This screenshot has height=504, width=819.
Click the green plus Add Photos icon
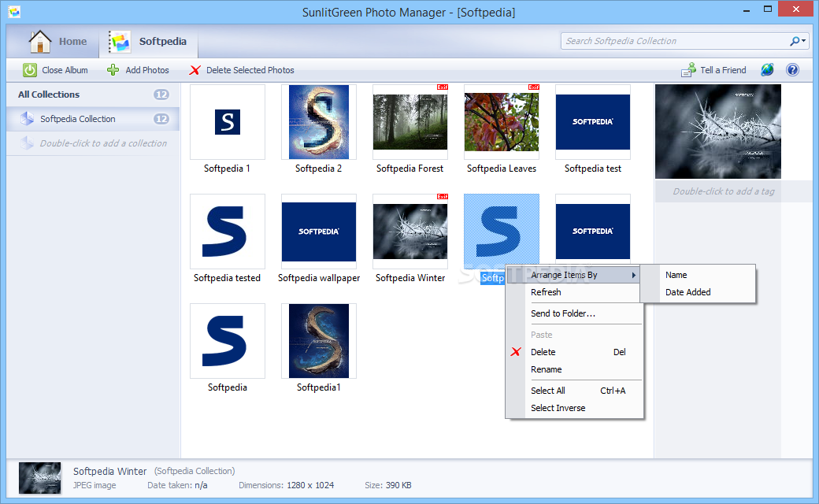113,70
